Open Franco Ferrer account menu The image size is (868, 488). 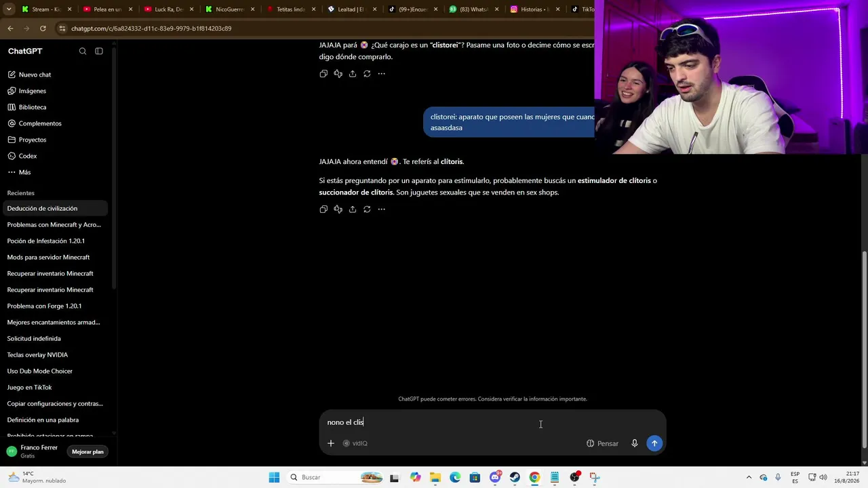click(34, 451)
